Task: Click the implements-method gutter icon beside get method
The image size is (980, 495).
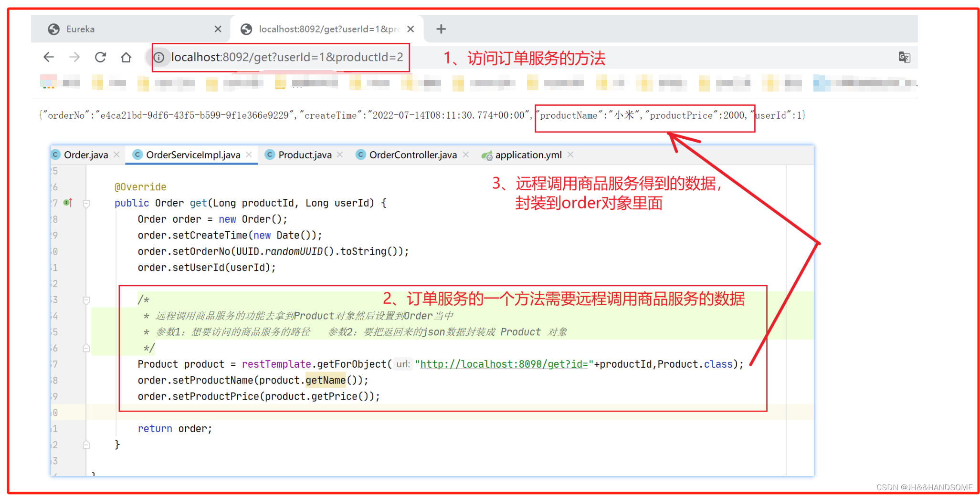Action: pyautogui.click(x=68, y=203)
